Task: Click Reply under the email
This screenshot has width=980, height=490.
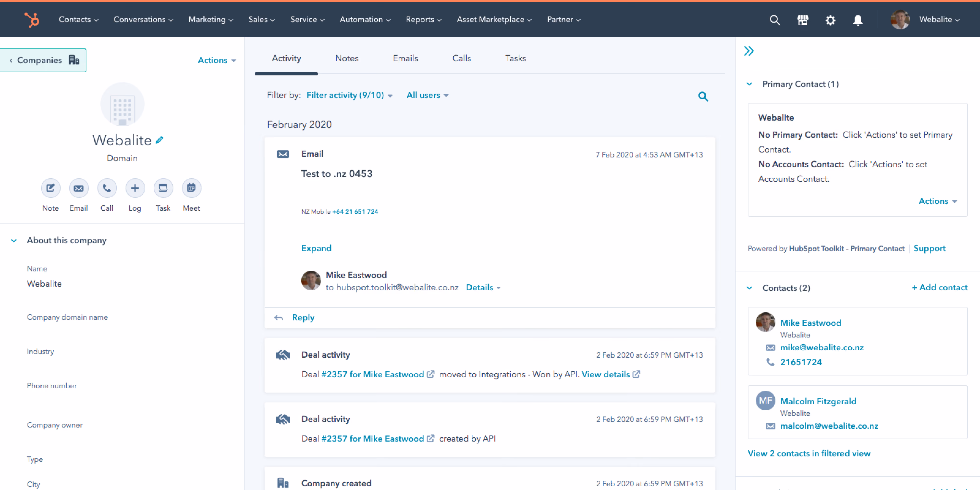Action: [x=303, y=317]
